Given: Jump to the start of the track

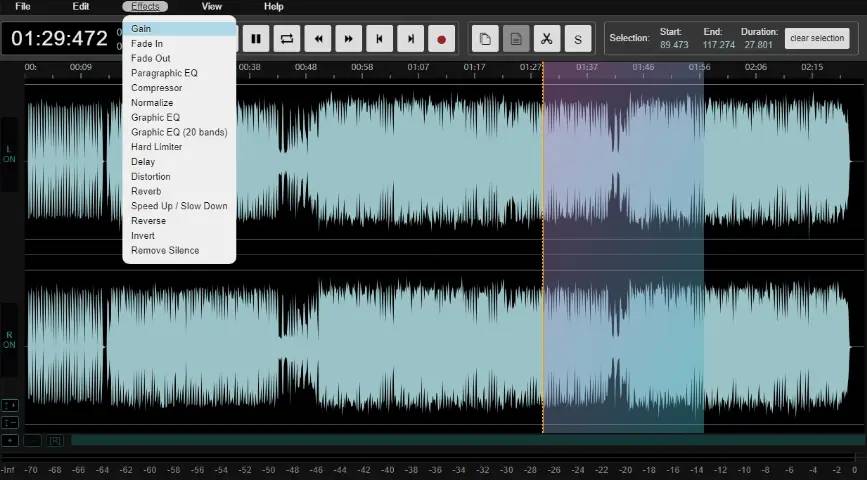Looking at the screenshot, I should [x=380, y=39].
